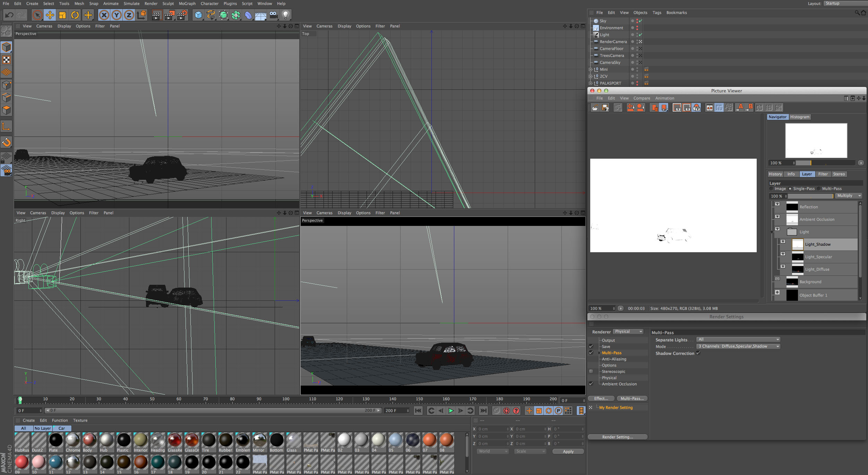Toggle X-axis lock icon

[x=104, y=15]
